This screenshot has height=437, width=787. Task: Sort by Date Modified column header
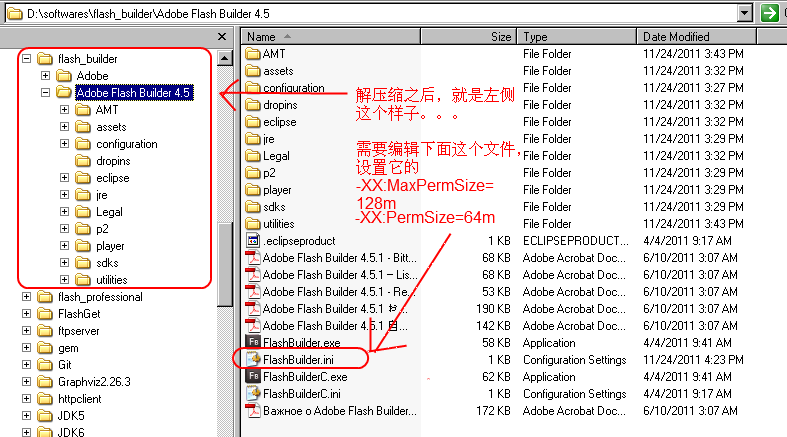(x=696, y=37)
